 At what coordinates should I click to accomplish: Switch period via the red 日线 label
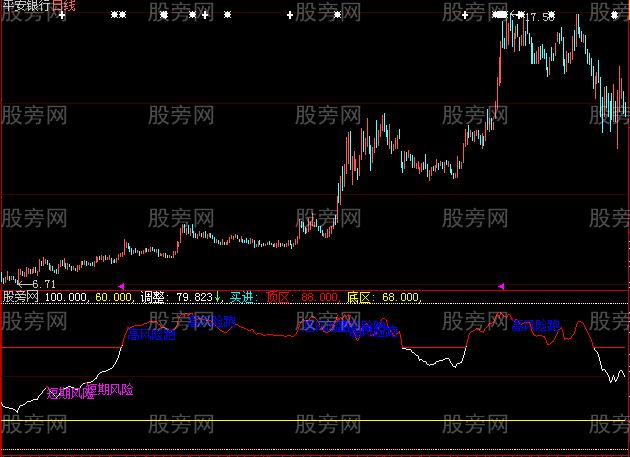[x=66, y=6]
